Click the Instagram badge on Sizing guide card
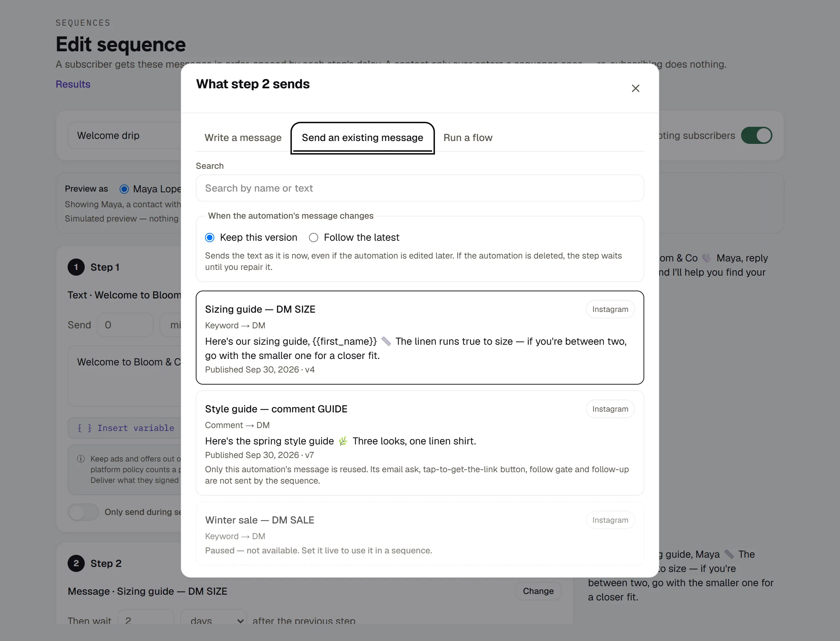Image resolution: width=840 pixels, height=641 pixels. point(610,309)
